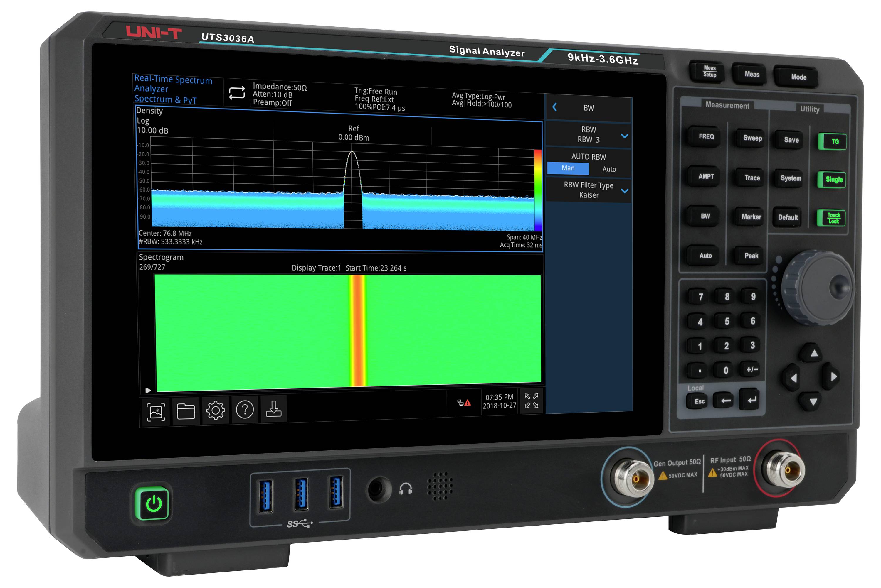
Task: Switch AUTO RBW to Auto
Action: (x=610, y=169)
